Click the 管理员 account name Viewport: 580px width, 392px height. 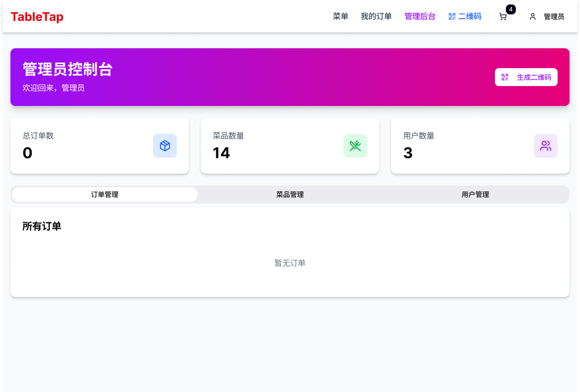coord(554,16)
